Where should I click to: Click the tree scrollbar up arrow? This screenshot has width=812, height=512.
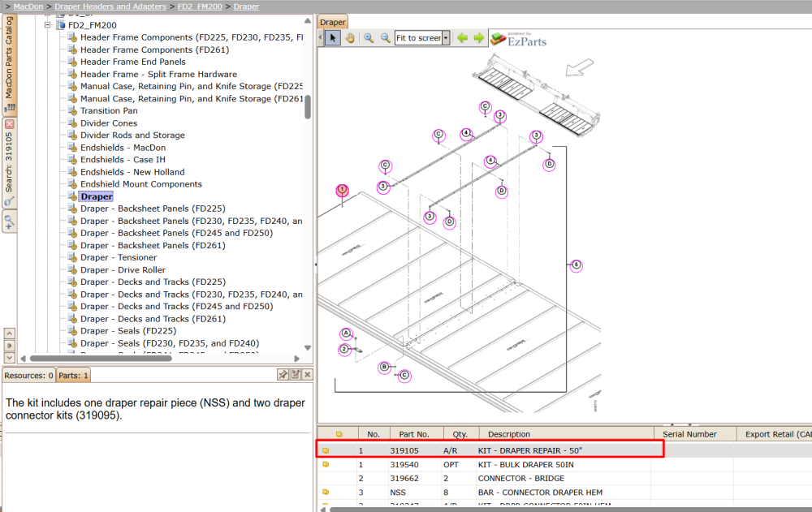pyautogui.click(x=308, y=21)
